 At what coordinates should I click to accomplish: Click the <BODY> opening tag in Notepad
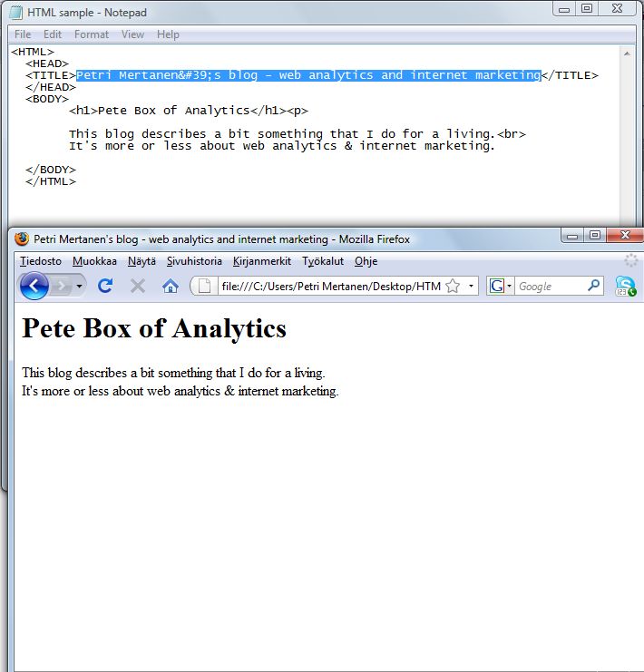click(x=47, y=99)
